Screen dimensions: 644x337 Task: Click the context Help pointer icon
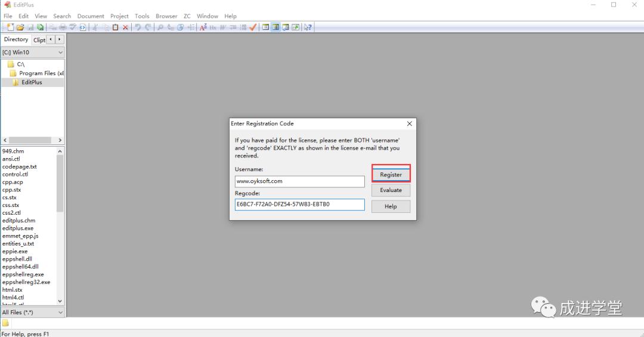308,27
